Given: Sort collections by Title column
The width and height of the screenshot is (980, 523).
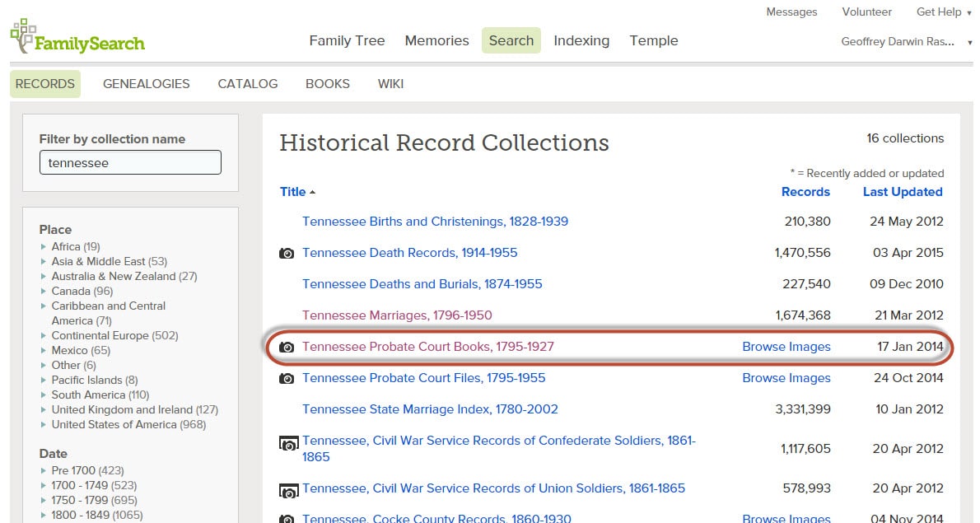Looking at the screenshot, I should [296, 192].
